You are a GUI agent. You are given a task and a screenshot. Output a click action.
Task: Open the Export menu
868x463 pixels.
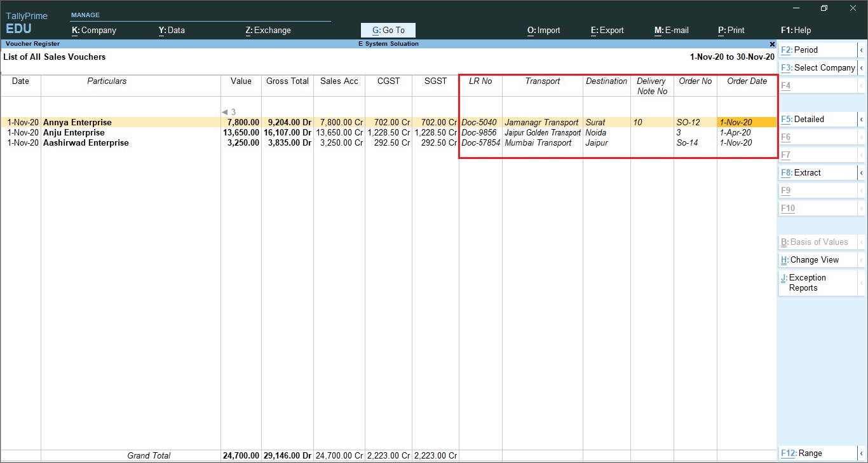(x=607, y=30)
